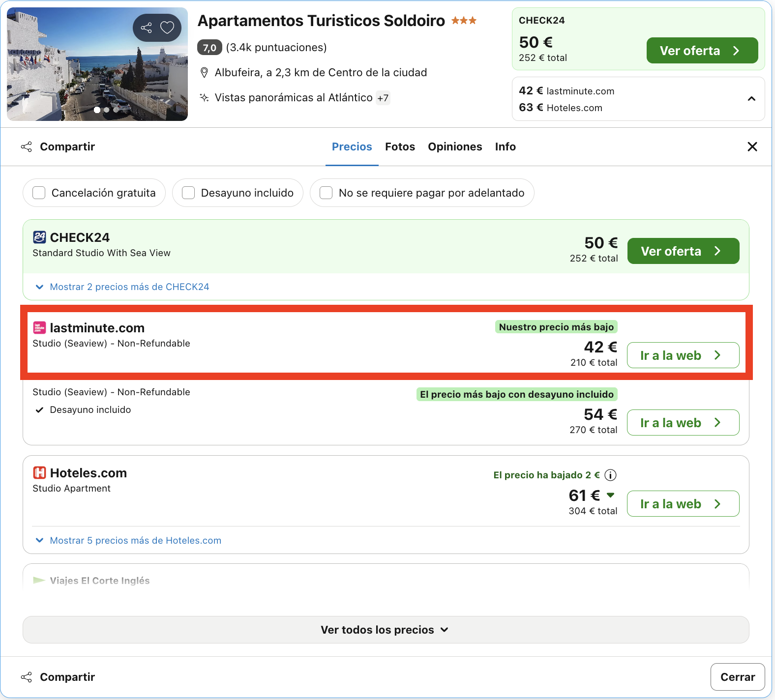This screenshot has height=700, width=775.
Task: Switch to the Precios tab
Action: tap(352, 146)
